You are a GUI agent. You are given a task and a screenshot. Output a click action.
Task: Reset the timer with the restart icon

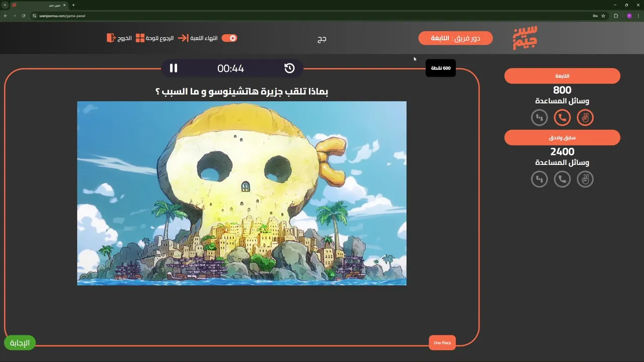point(289,68)
